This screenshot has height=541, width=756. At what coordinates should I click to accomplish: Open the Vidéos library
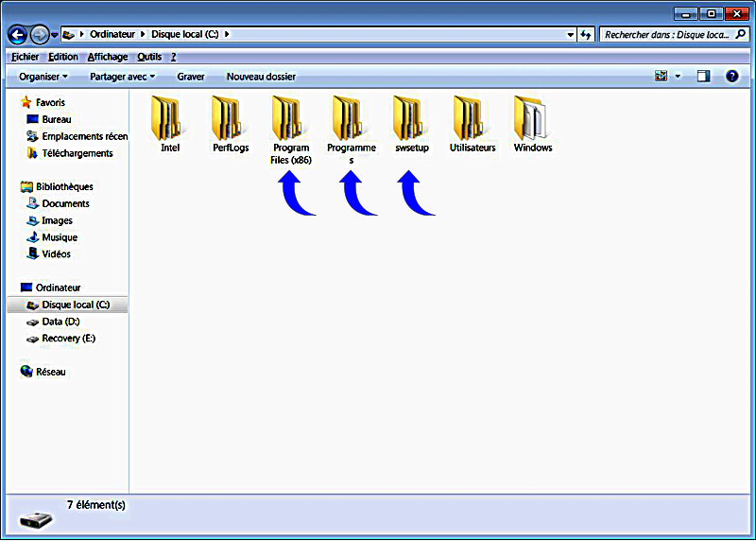click(x=56, y=253)
